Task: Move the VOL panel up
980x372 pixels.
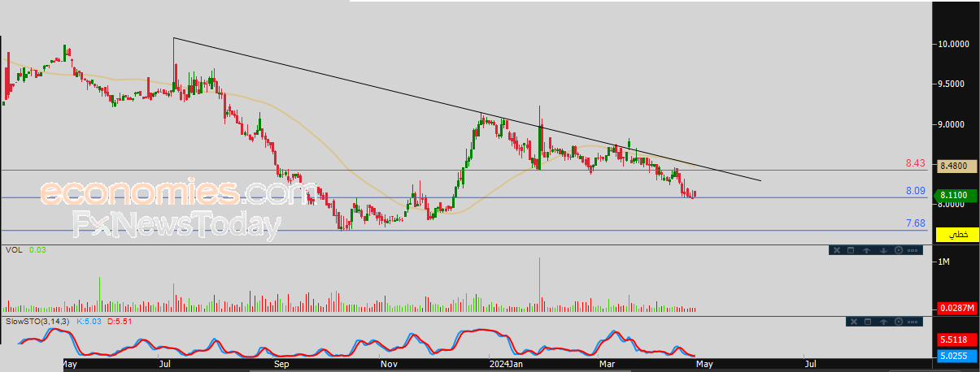Action: (866, 250)
